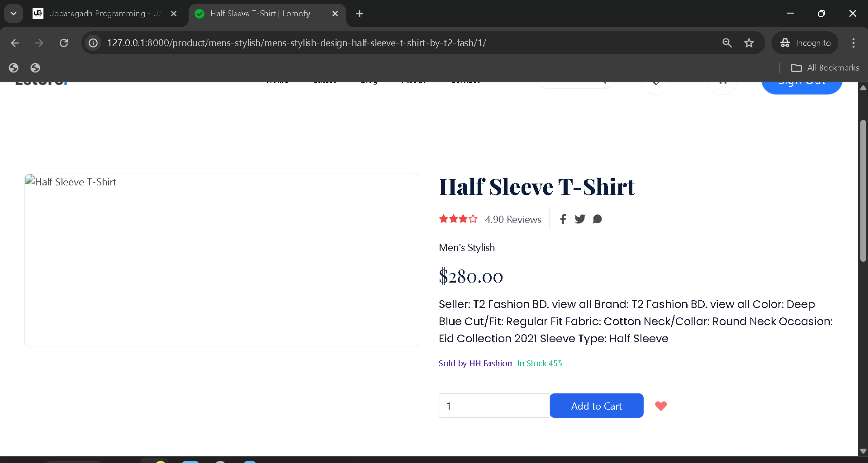This screenshot has width=868, height=463.
Task: Bookmark this page with the star icon
Action: (749, 43)
